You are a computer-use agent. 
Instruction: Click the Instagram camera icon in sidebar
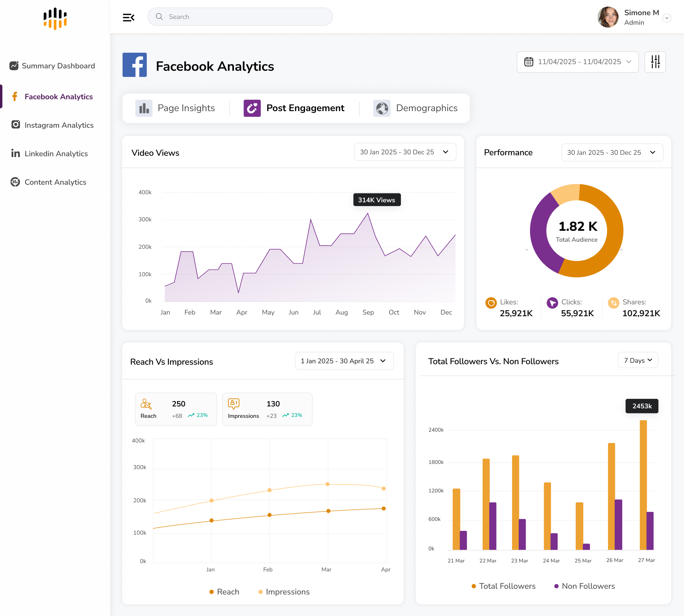(x=16, y=124)
